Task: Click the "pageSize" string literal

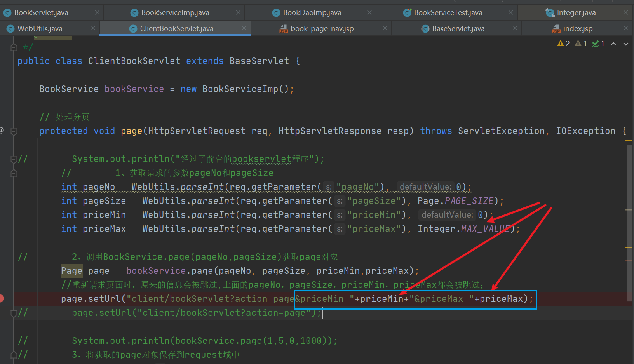Action: click(x=374, y=201)
